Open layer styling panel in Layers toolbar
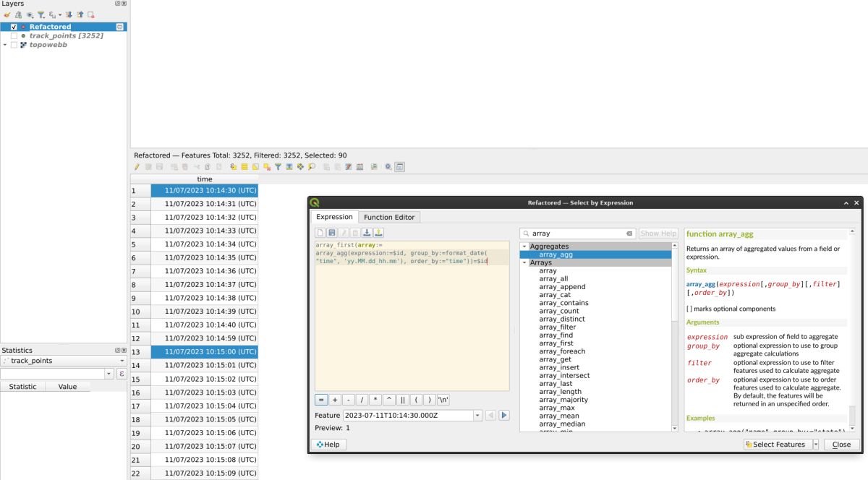This screenshot has width=868, height=480. click(x=8, y=14)
